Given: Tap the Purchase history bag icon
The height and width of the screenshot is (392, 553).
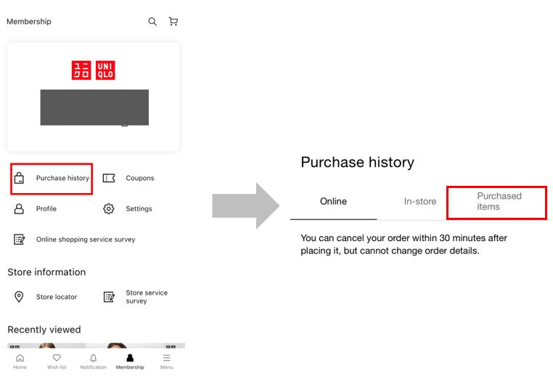Looking at the screenshot, I should (19, 178).
